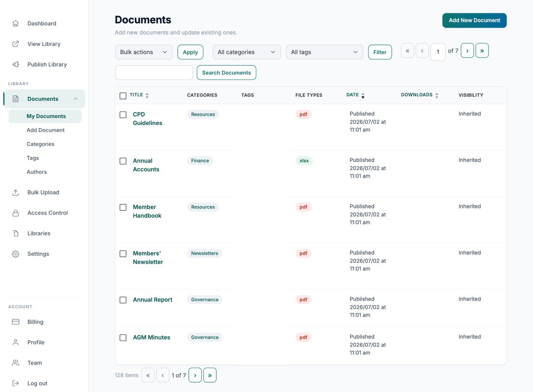
Task: Click the Add New Document button
Action: click(474, 21)
